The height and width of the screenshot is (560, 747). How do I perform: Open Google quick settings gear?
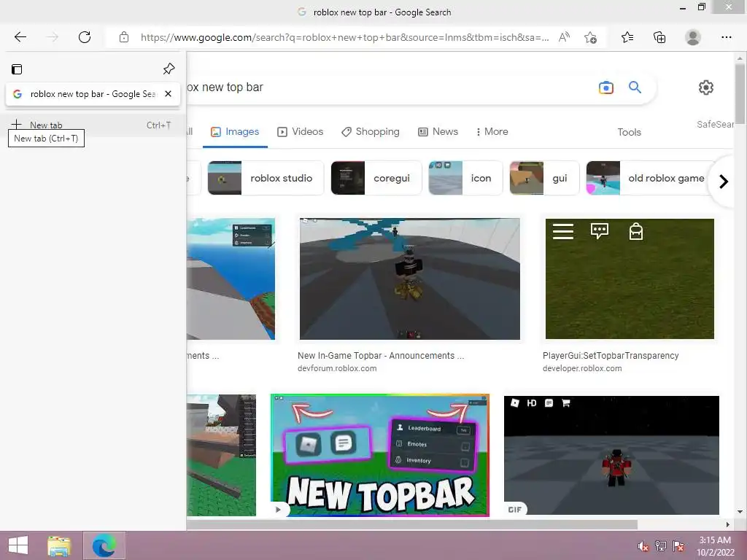[705, 87]
